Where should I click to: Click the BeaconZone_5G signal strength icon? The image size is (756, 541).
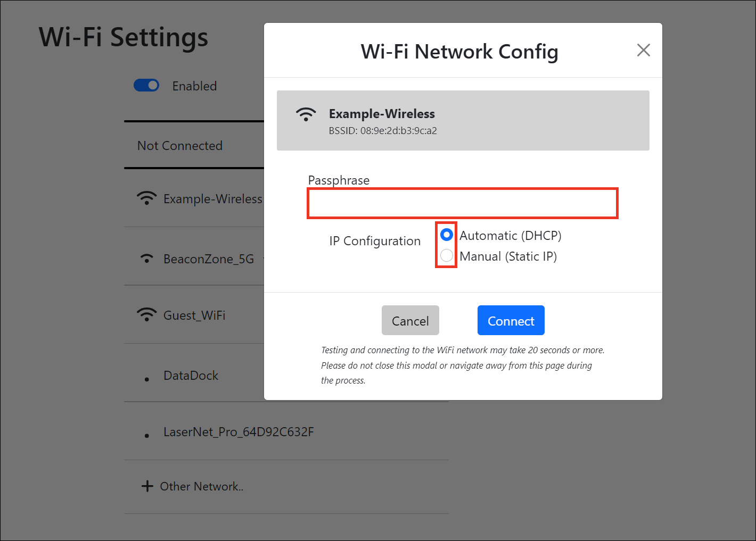(146, 259)
